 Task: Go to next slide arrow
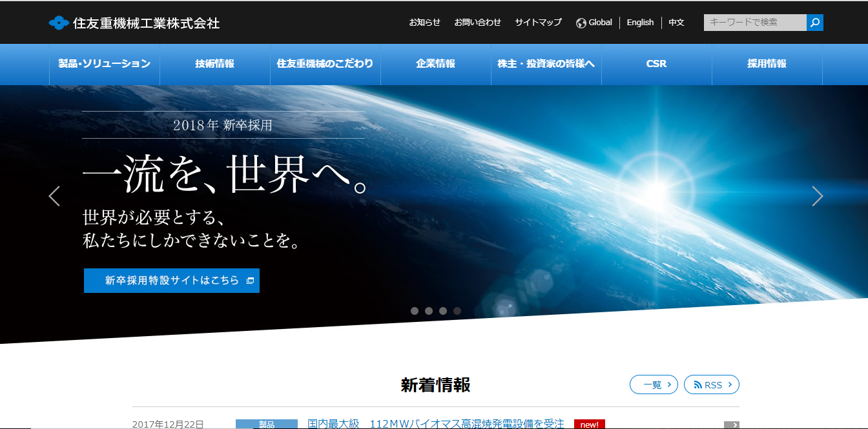coord(818,196)
